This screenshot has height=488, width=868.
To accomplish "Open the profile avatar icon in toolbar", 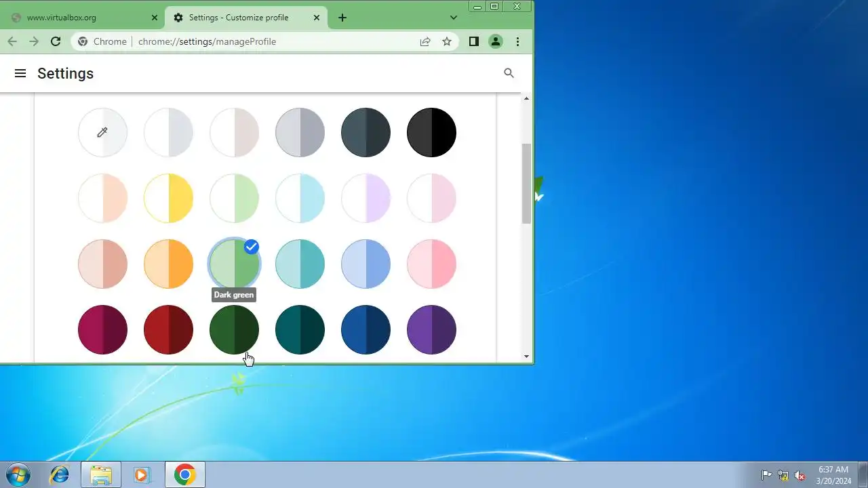I will (496, 41).
